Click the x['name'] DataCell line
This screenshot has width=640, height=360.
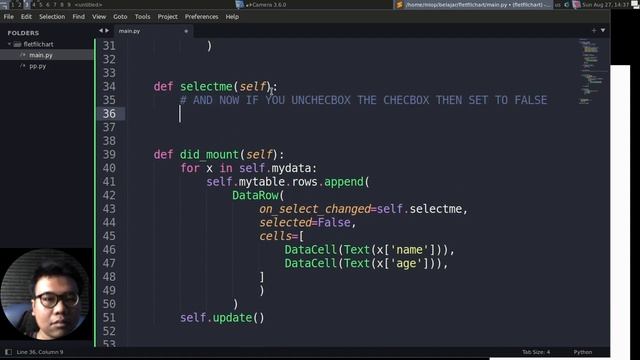tap(369, 250)
